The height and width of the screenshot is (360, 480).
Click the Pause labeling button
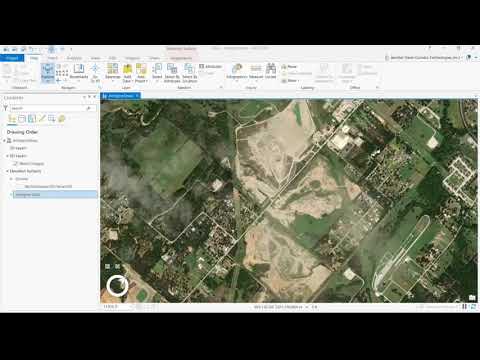click(x=289, y=66)
